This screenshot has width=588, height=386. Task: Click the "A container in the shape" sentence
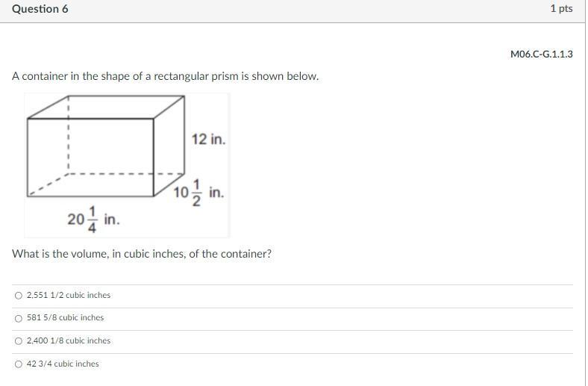[x=165, y=76]
